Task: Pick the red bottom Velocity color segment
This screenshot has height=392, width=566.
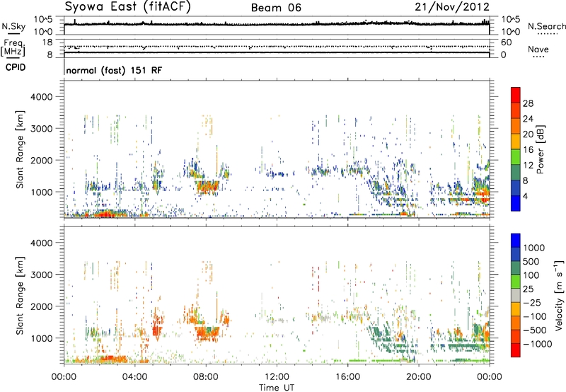Action: 516,350
